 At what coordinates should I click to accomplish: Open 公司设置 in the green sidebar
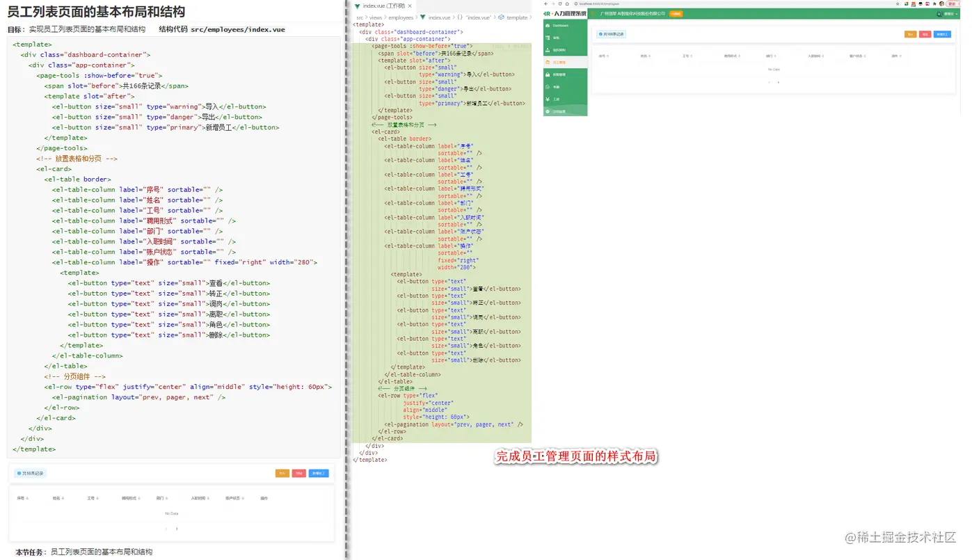point(565,111)
